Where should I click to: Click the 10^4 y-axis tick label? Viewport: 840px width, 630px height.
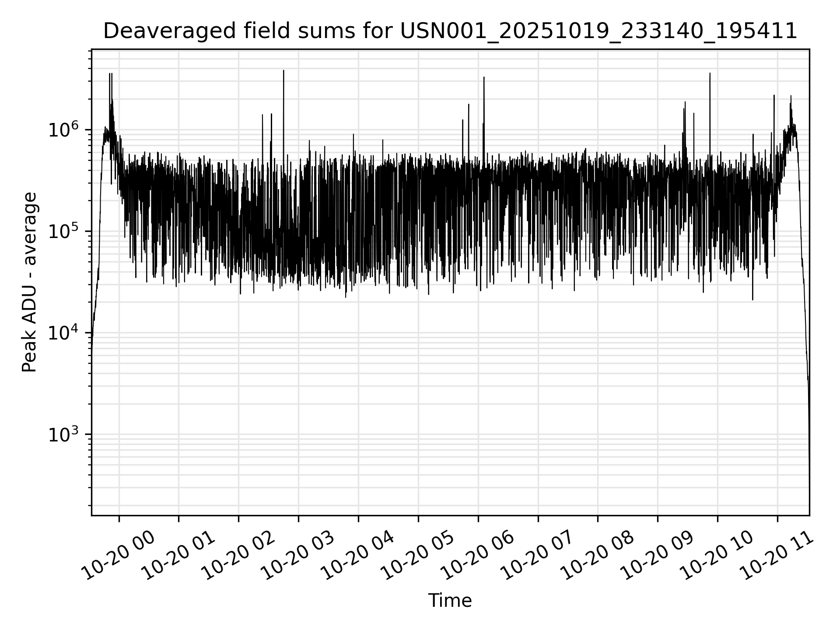click(64, 333)
